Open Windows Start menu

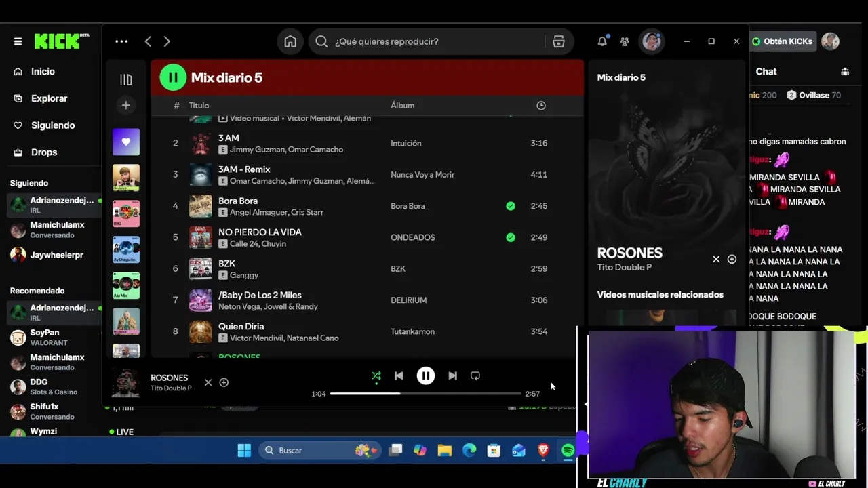244,450
